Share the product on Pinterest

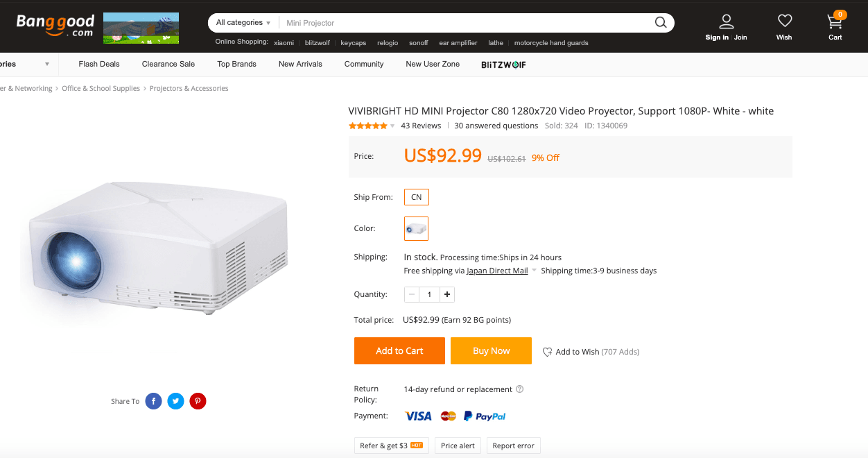pos(198,401)
